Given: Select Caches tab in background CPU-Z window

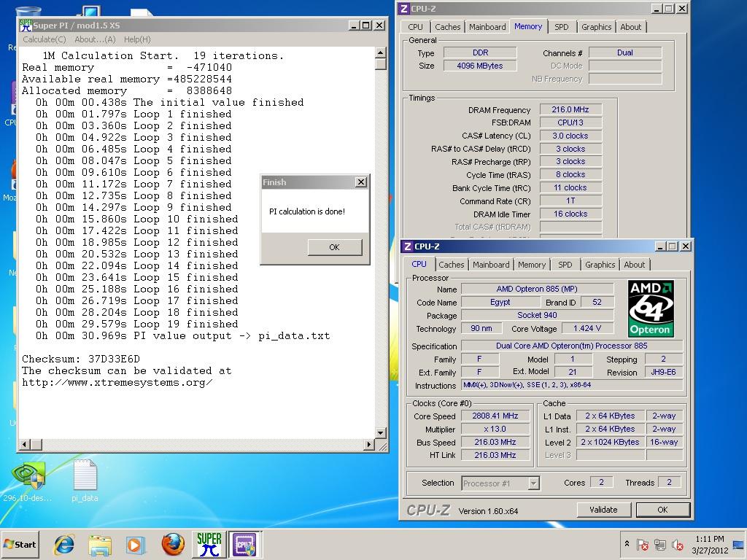Looking at the screenshot, I should (x=448, y=27).
